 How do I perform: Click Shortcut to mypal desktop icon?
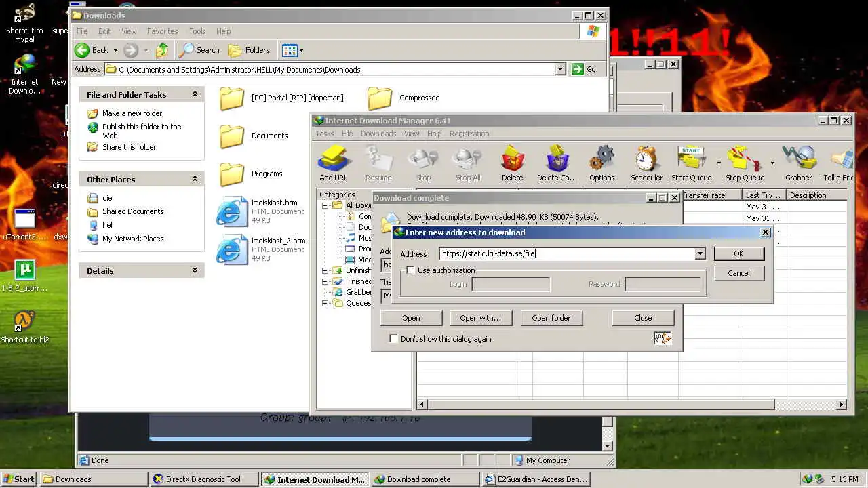pos(24,23)
